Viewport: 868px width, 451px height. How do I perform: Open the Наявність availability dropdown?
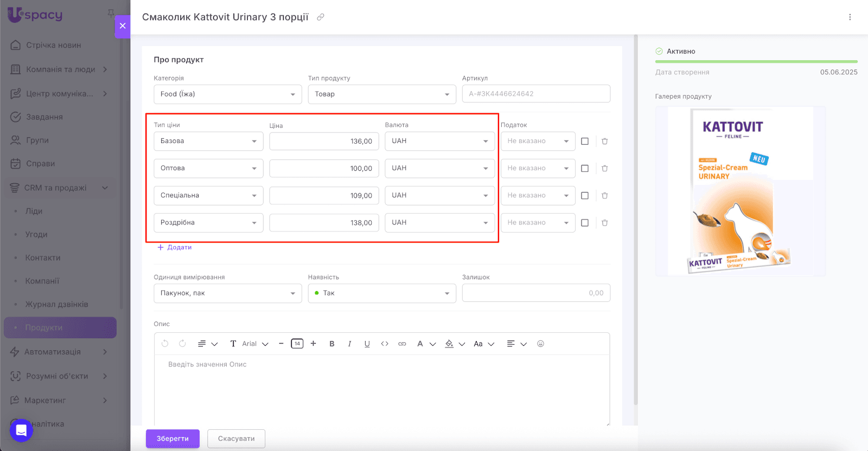pyautogui.click(x=382, y=293)
